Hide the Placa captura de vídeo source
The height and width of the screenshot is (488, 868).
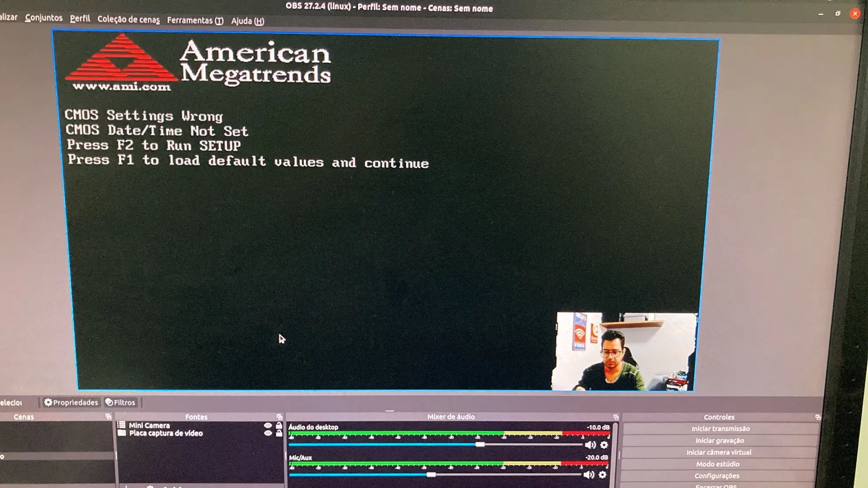268,433
